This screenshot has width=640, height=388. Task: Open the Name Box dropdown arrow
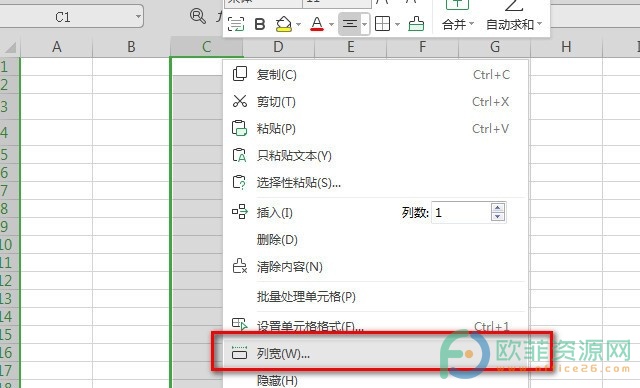pyautogui.click(x=138, y=17)
